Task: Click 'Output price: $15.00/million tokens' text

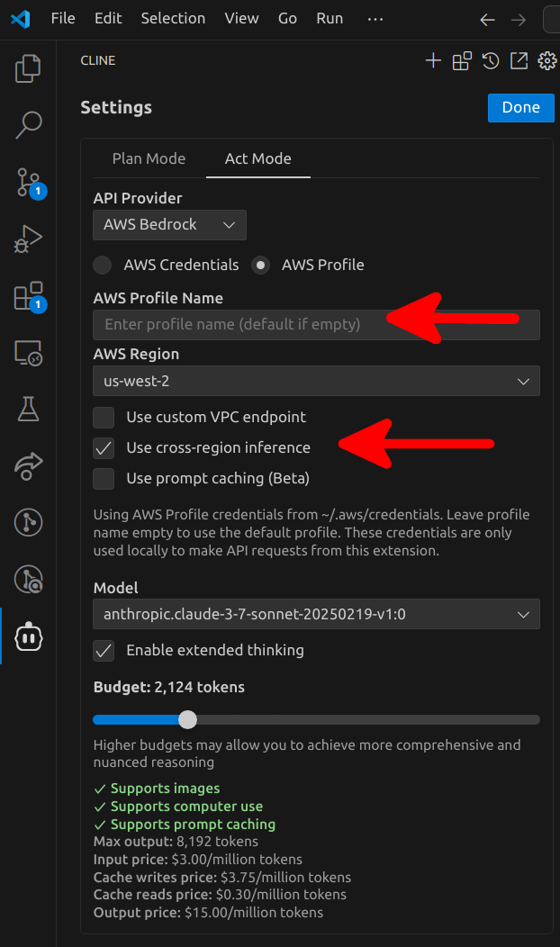Action: click(x=208, y=913)
